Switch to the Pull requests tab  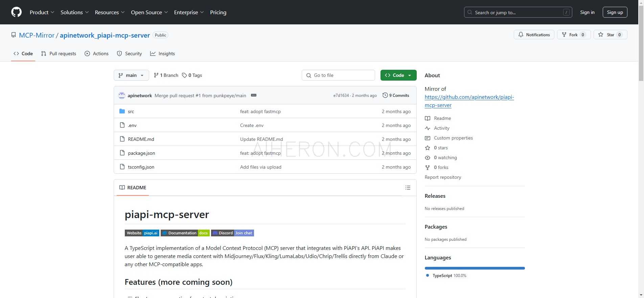(x=59, y=54)
